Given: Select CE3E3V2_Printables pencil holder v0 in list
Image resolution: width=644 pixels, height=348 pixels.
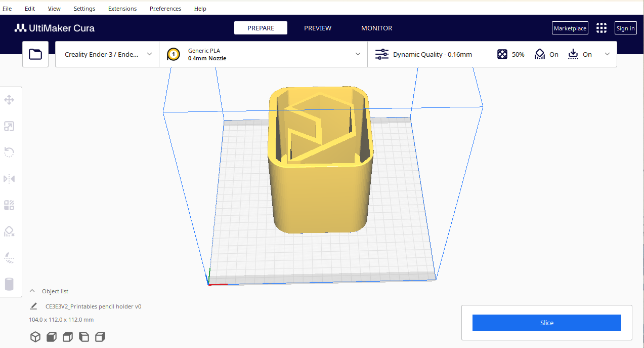Looking at the screenshot, I should pos(93,306).
